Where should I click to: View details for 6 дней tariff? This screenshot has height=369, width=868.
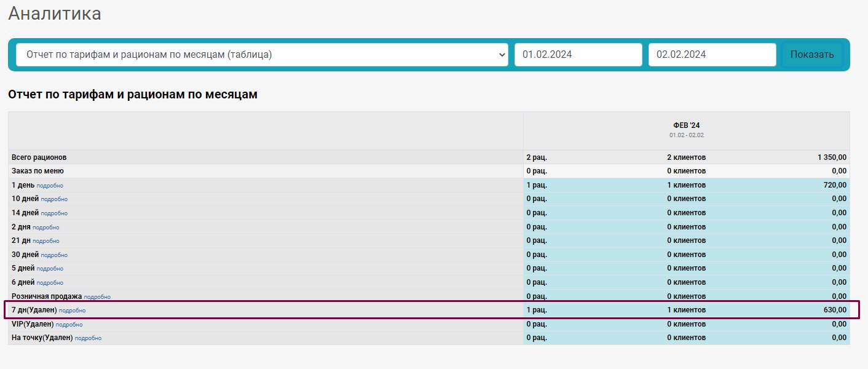point(50,283)
